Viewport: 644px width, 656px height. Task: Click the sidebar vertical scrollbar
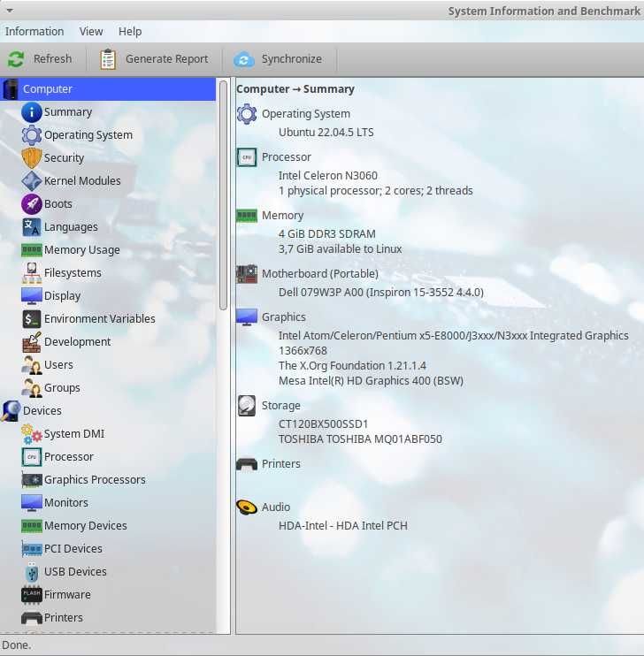pos(223,195)
